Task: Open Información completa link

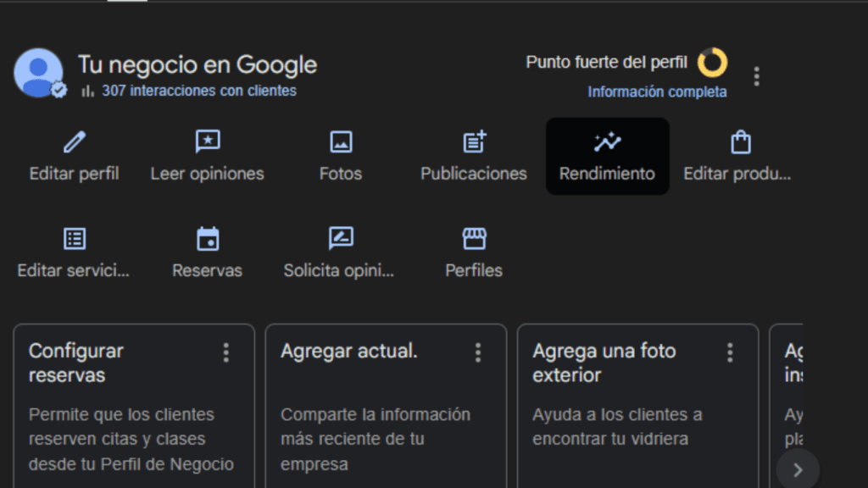Action: [x=657, y=91]
